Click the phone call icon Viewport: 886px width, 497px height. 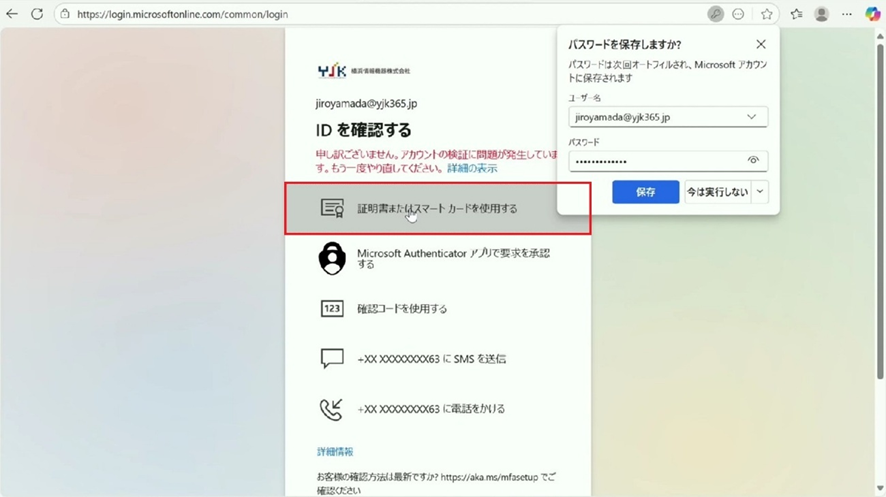click(x=332, y=408)
